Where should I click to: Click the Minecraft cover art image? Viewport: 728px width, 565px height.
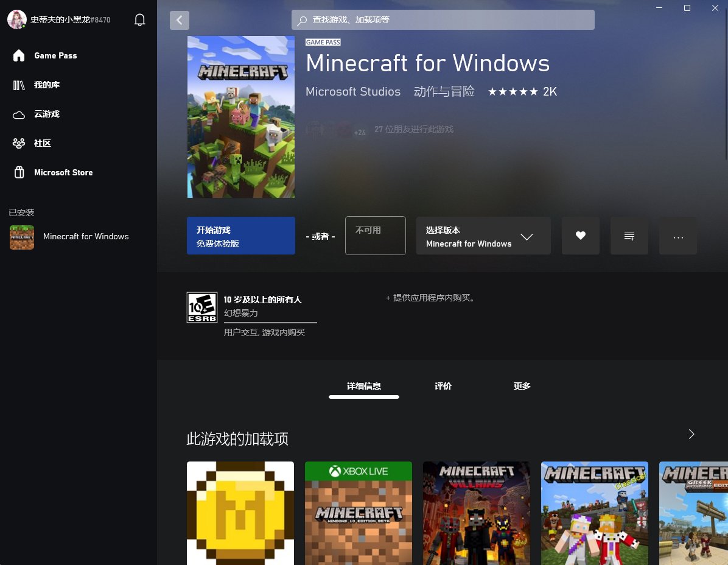pyautogui.click(x=241, y=117)
